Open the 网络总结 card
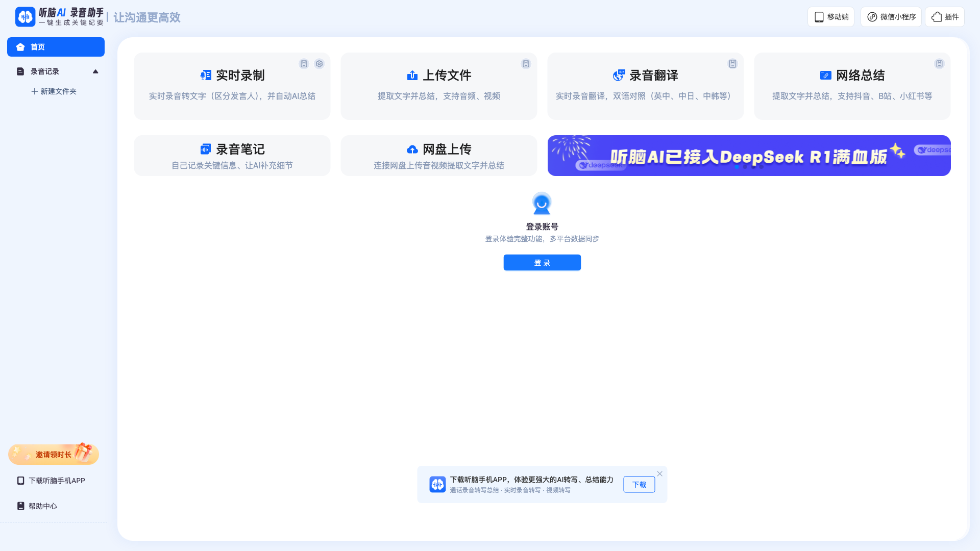Screen dimensions: 980x551 (x=852, y=86)
